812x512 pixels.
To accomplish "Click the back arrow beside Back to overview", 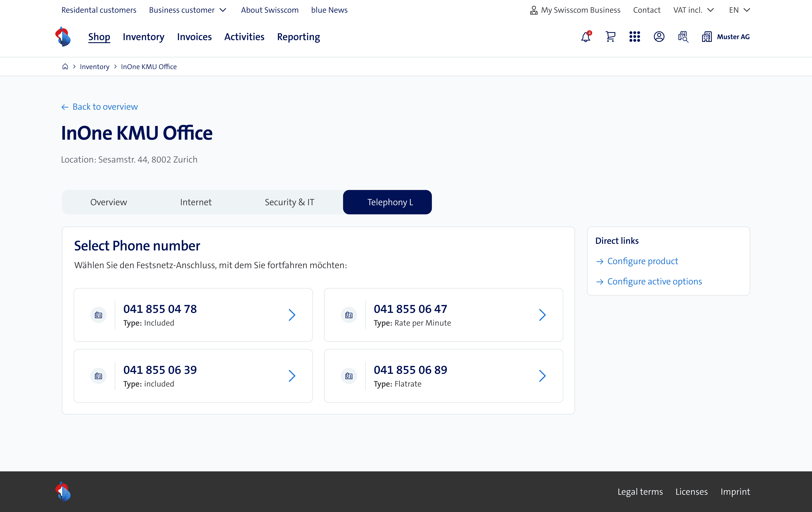I will [65, 107].
